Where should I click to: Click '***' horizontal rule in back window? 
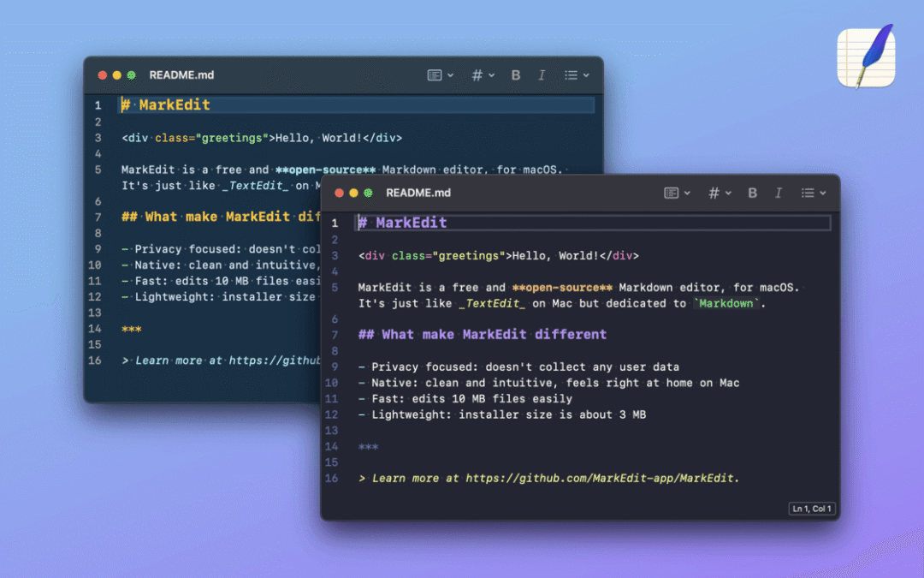click(x=132, y=329)
